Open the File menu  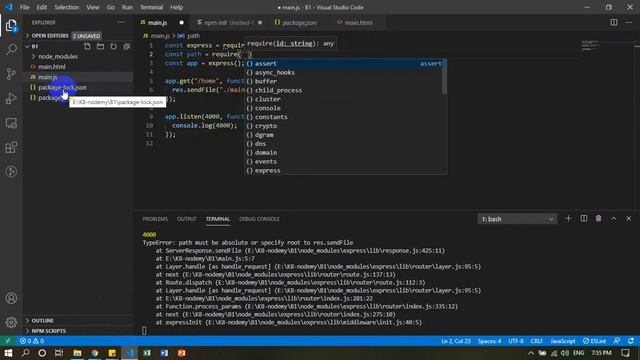(24, 7)
